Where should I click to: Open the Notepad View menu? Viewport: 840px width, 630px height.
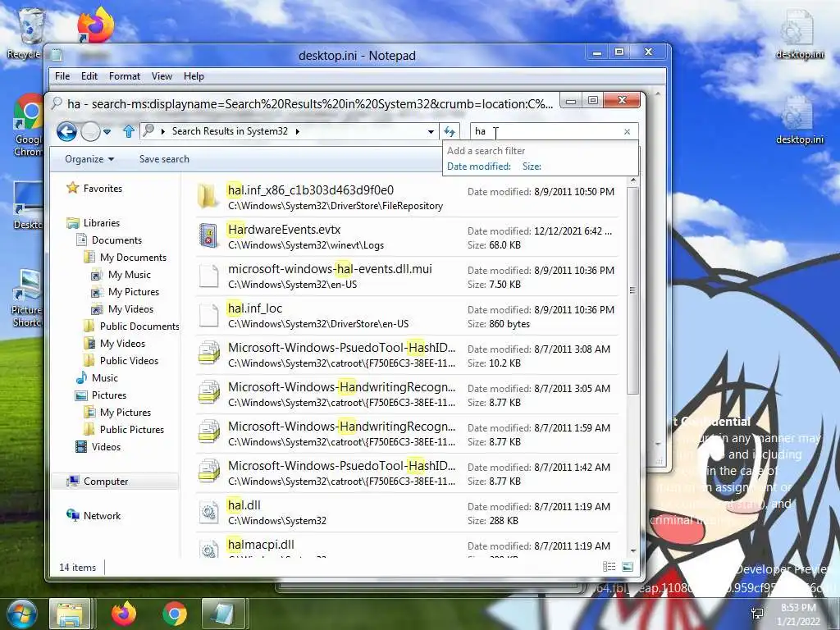pyautogui.click(x=162, y=76)
